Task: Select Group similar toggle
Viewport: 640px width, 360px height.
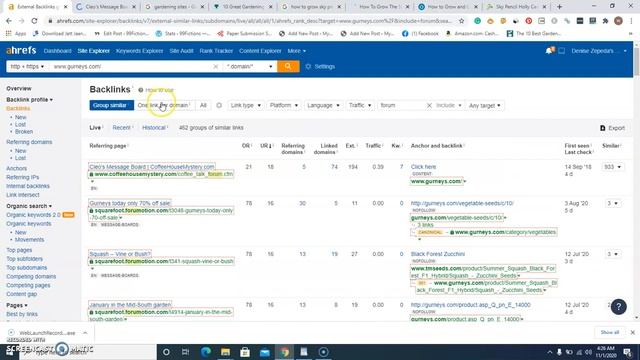Action: (111, 105)
